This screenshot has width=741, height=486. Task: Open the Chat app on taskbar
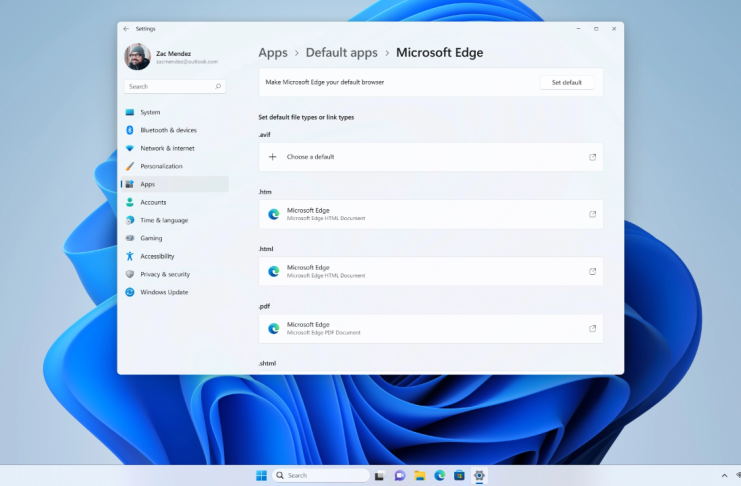point(400,476)
